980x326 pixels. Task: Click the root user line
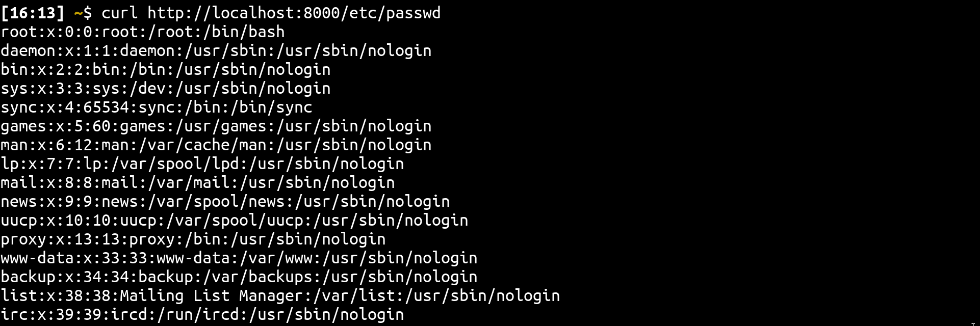(x=143, y=32)
